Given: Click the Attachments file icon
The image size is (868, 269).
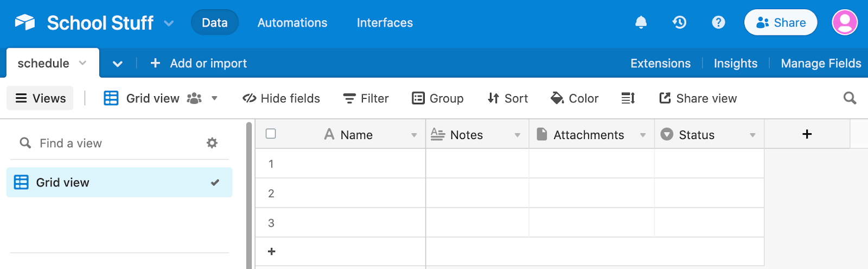Looking at the screenshot, I should click(541, 134).
